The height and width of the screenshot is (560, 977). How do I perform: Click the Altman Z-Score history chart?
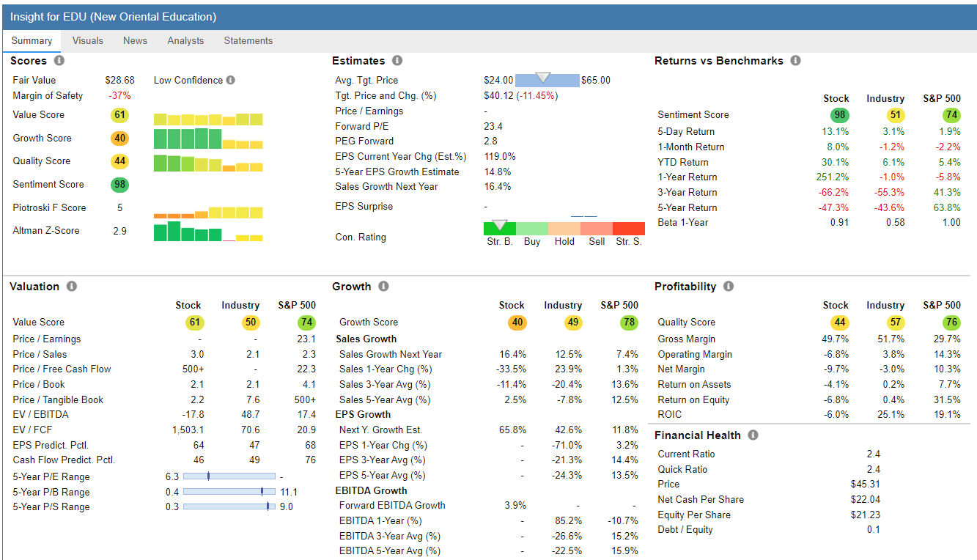pyautogui.click(x=208, y=232)
